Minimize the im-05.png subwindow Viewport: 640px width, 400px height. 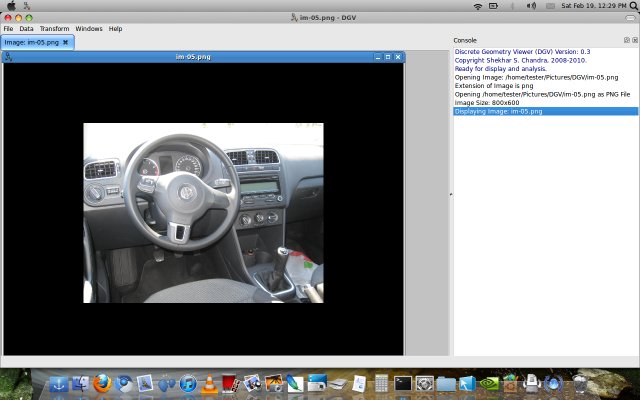pos(378,57)
